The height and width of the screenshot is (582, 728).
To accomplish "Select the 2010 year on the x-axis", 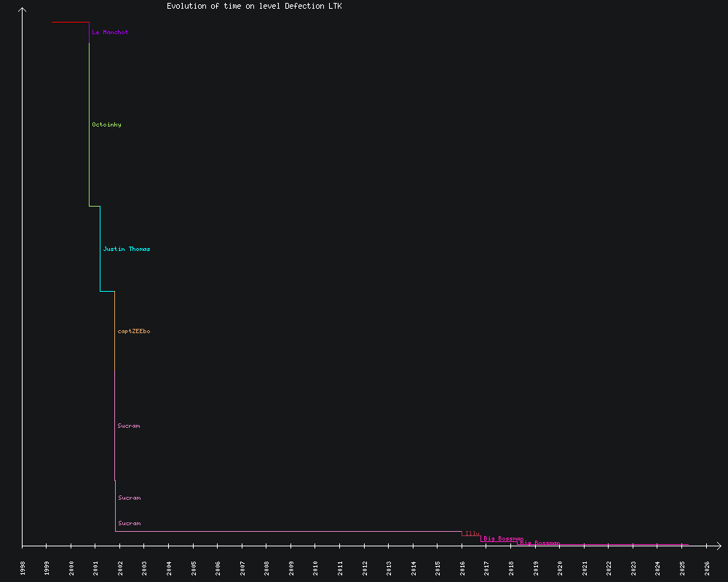I will pyautogui.click(x=316, y=567).
